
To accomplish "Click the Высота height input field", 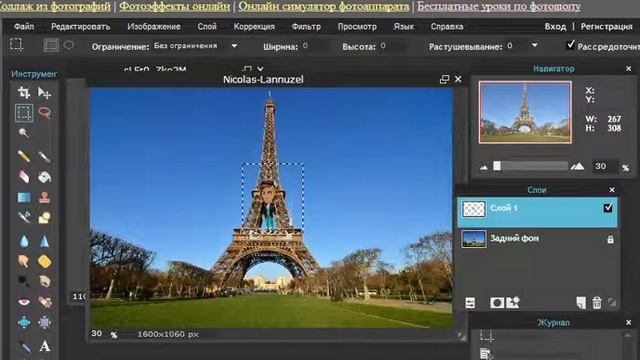I will tap(393, 46).
